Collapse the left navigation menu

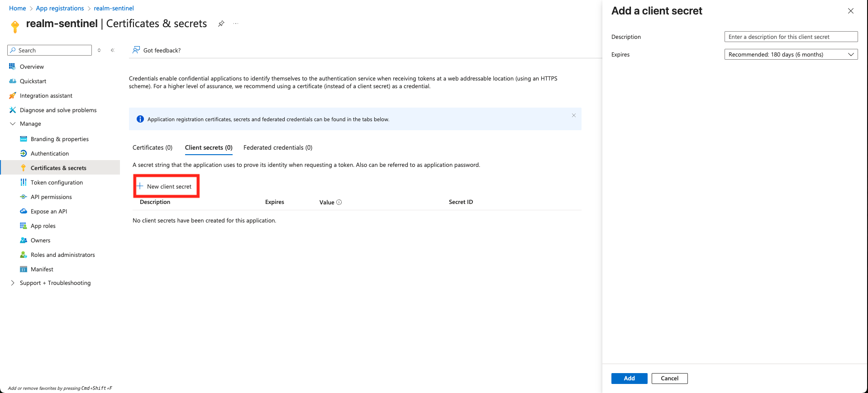click(x=112, y=50)
